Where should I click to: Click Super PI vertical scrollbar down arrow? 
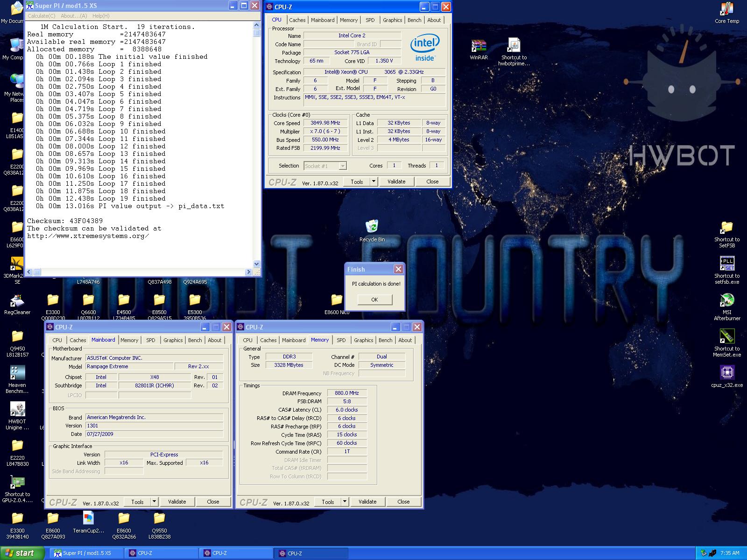(x=256, y=264)
